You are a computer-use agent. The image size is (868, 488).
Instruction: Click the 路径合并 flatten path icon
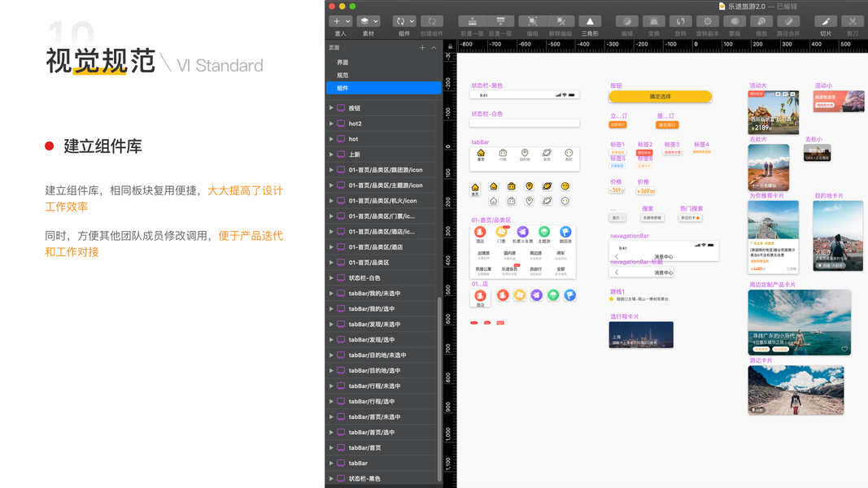[x=788, y=21]
